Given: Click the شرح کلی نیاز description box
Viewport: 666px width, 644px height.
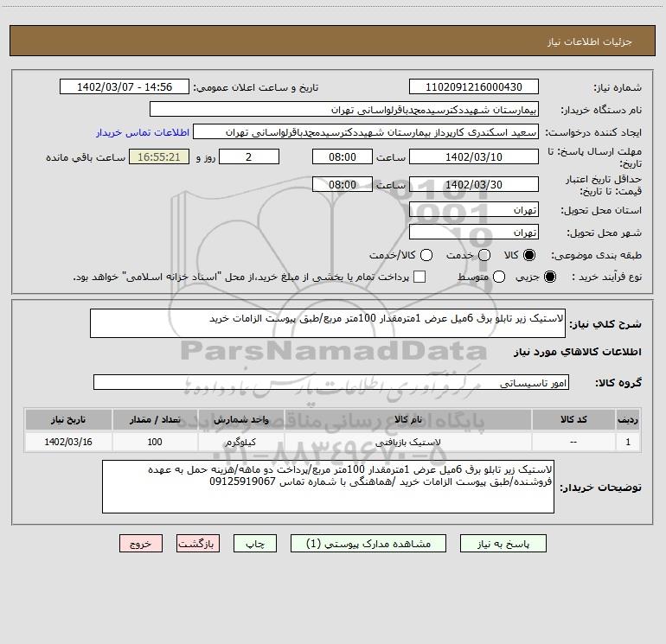Looking at the screenshot, I should click(328, 323).
